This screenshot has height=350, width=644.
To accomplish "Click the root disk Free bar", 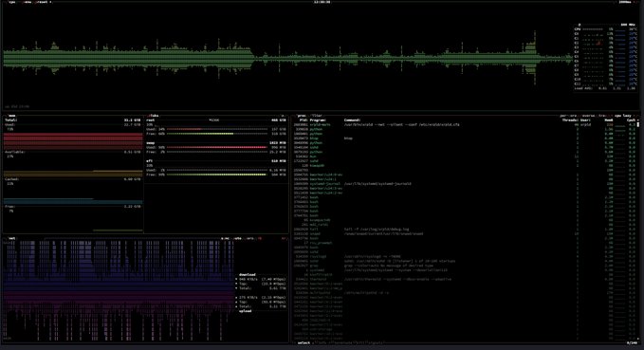I will tap(217, 134).
